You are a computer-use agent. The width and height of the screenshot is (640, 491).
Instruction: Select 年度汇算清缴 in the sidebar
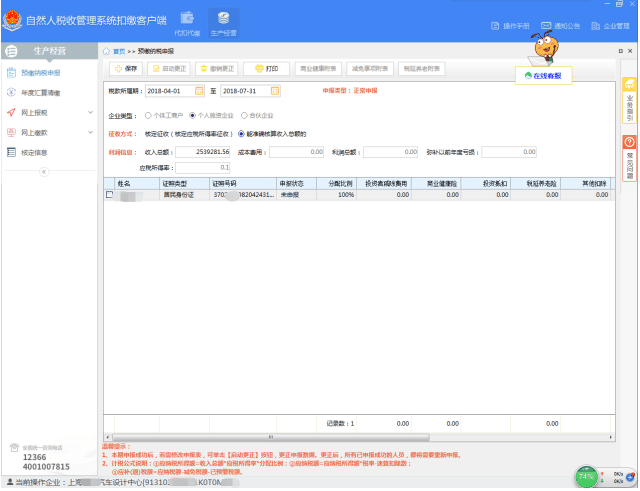click(41, 93)
